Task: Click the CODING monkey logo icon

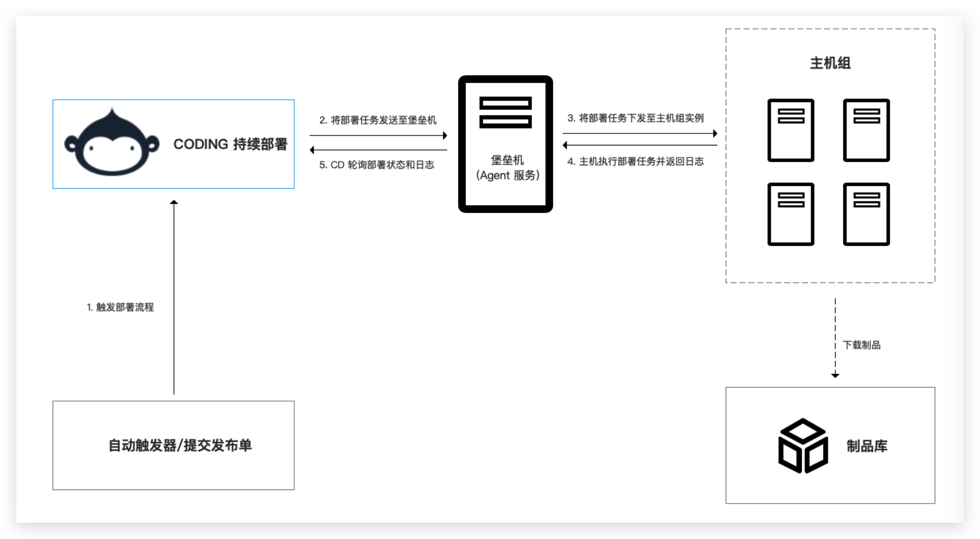Action: pyautogui.click(x=112, y=142)
